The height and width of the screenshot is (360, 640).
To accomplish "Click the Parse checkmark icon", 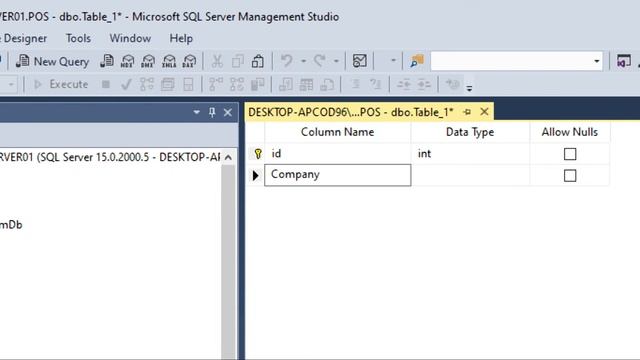I will [126, 84].
